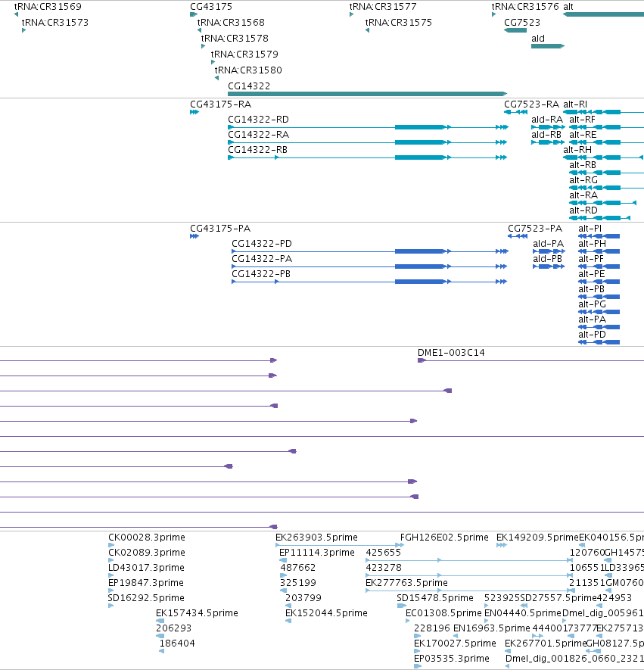The image size is (644, 670).
Task: Select EP19847.3prime EST label
Action: click(145, 583)
